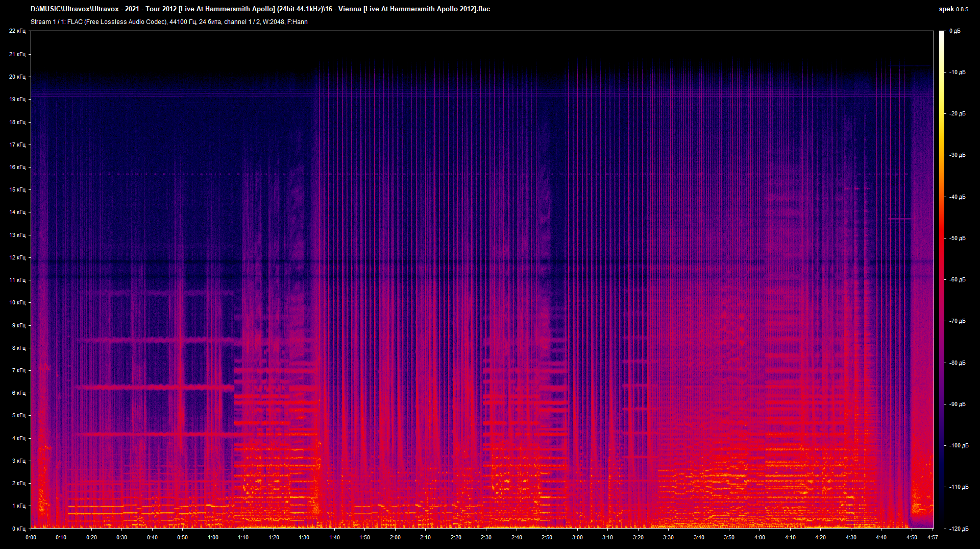Click the 22 кГц frequency label
Image resolution: width=980 pixels, height=549 pixels.
[x=17, y=31]
